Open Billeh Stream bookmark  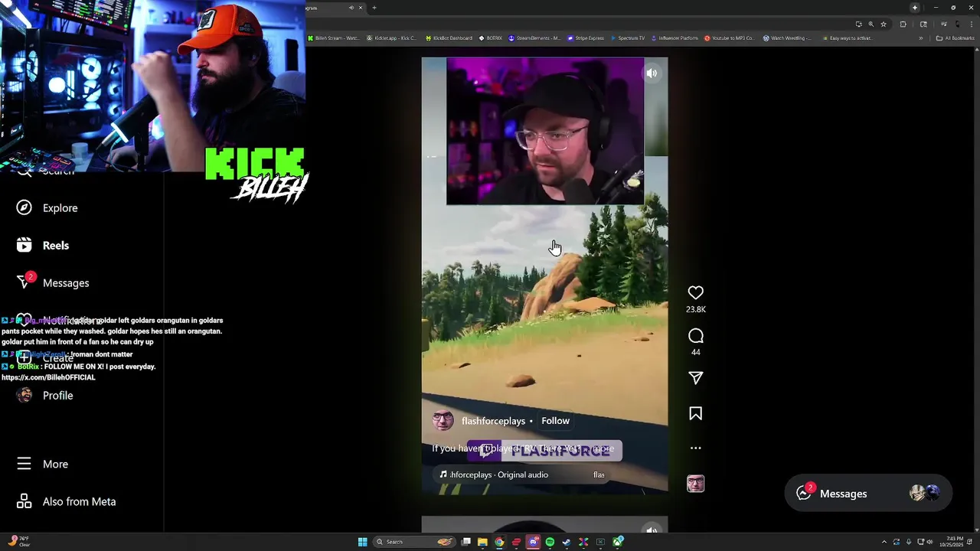click(x=333, y=37)
